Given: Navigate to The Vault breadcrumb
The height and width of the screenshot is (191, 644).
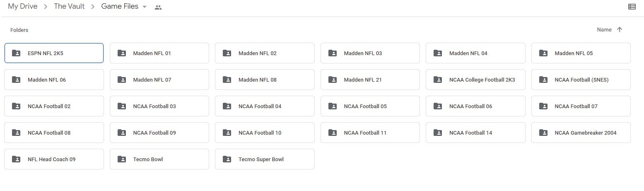Looking at the screenshot, I should [69, 7].
